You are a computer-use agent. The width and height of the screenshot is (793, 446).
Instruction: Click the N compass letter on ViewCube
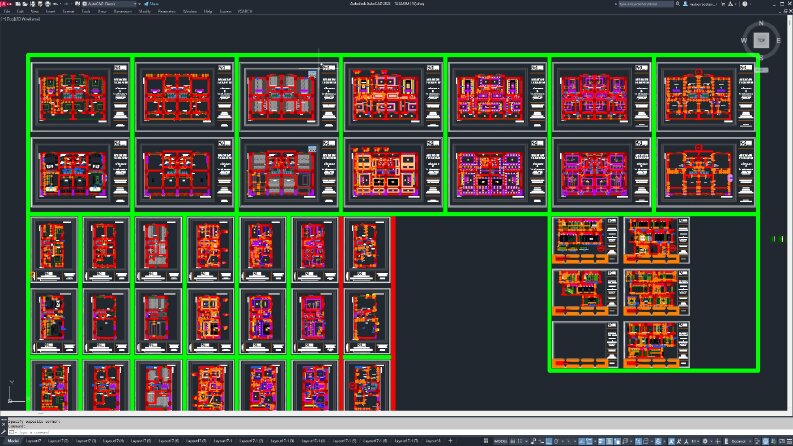coord(761,23)
